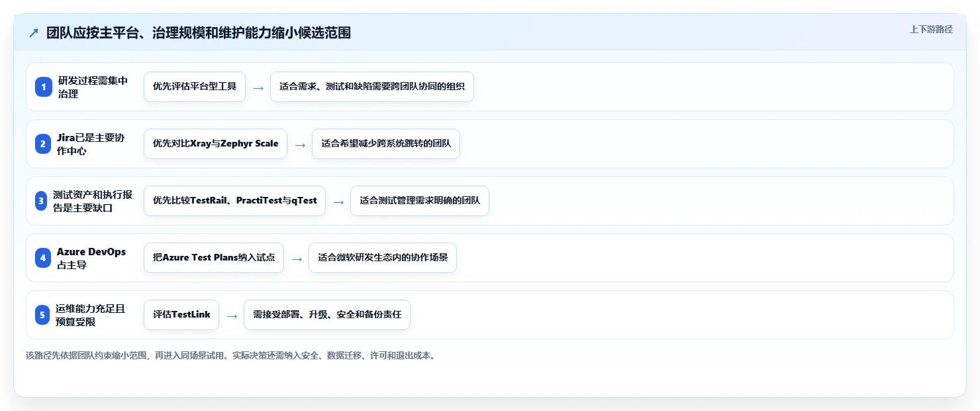The width and height of the screenshot is (980, 411).
Task: Click the Azure DevOps占主导 label
Action: (91, 258)
